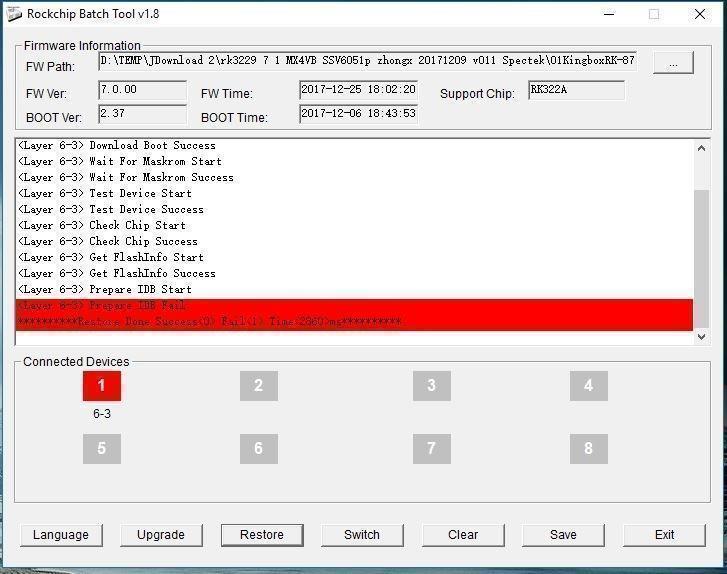Click the log scrollbar thumb

(x=701, y=258)
